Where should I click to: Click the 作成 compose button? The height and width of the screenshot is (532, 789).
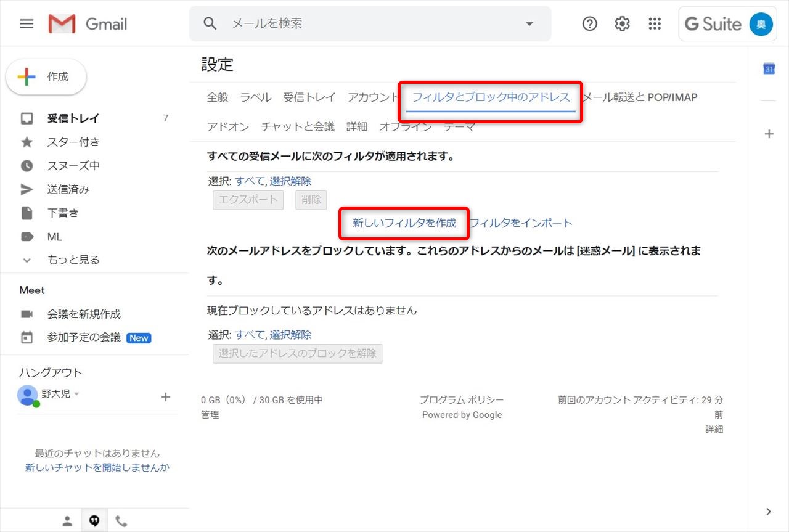(x=46, y=77)
